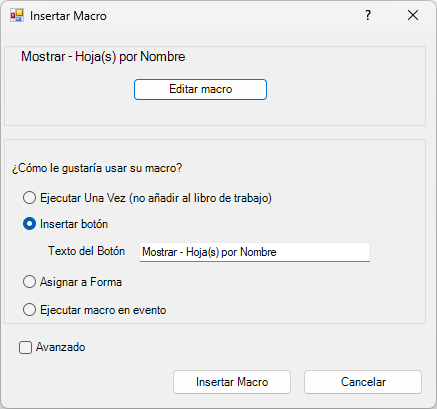Enable the Avanzado checkbox box
437x409 pixels.
click(25, 347)
